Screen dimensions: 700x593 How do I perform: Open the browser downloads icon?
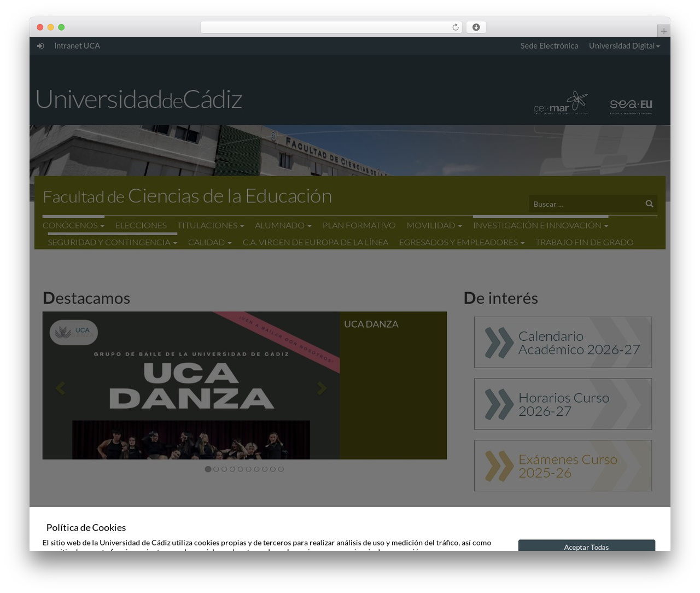[476, 27]
